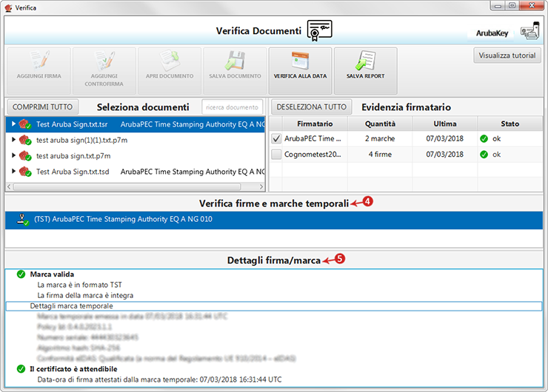
Task: Open Verifica alla Data calendar tool
Action: [300, 60]
